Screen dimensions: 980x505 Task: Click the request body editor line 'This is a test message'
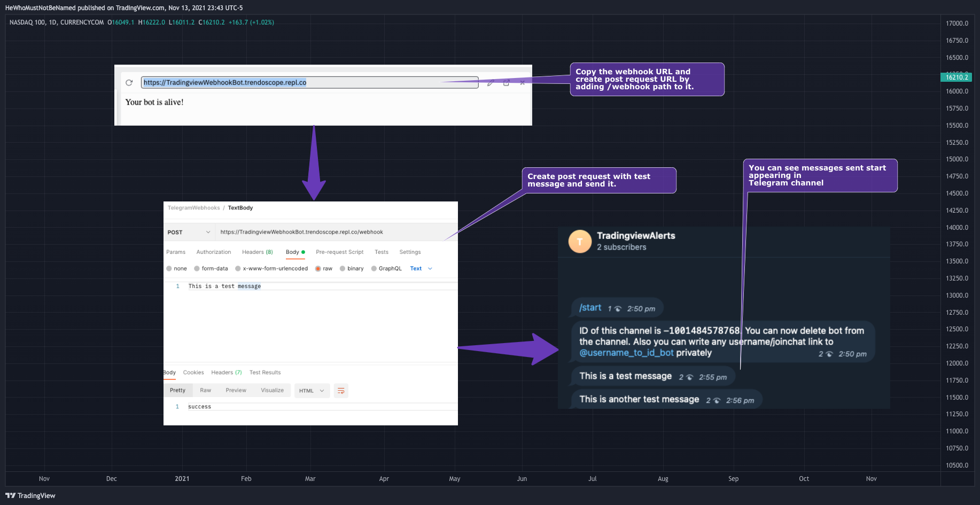pyautogui.click(x=224, y=286)
